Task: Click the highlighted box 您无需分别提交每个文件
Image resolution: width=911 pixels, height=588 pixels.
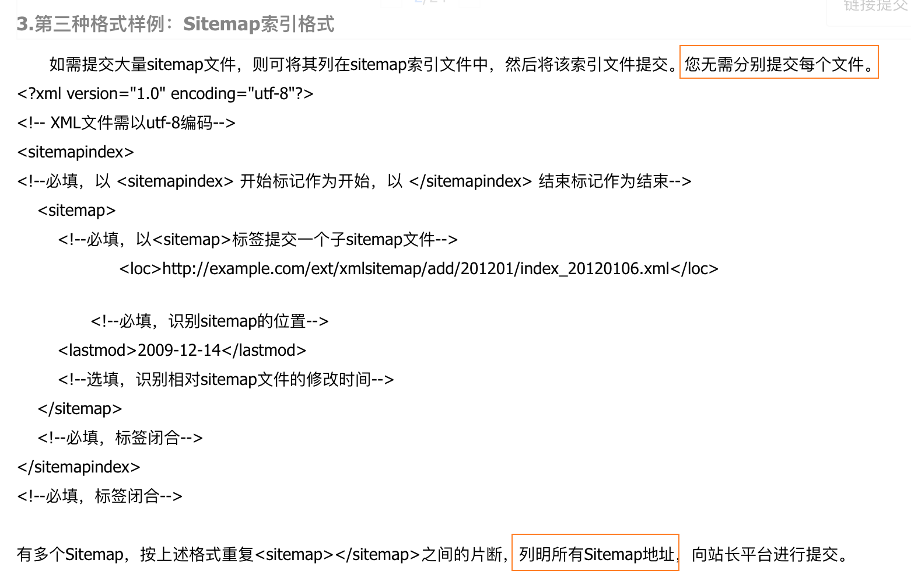Action: (x=779, y=62)
